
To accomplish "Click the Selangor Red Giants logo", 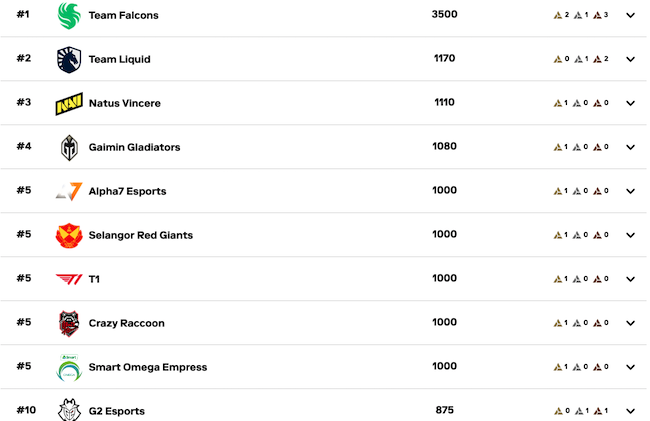I will pos(69,235).
